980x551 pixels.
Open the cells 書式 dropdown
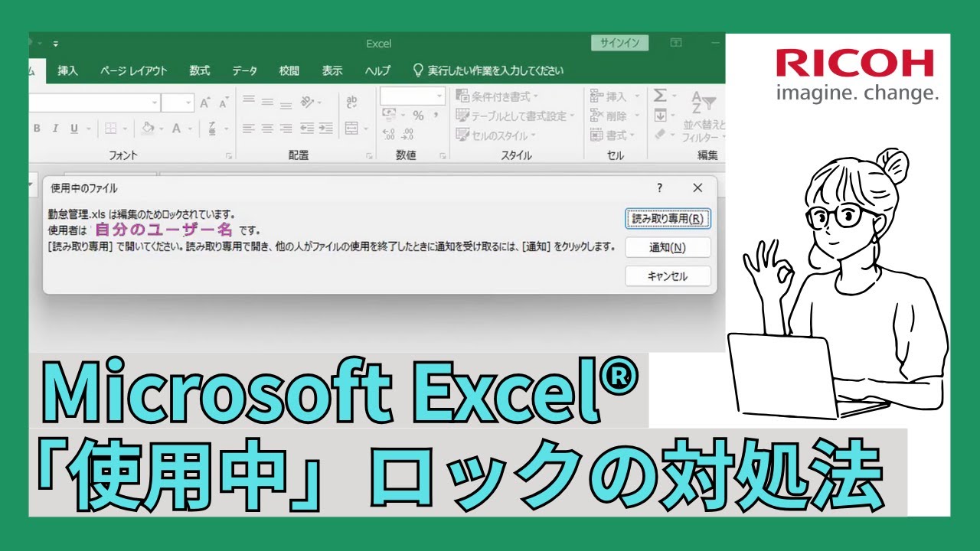point(614,135)
